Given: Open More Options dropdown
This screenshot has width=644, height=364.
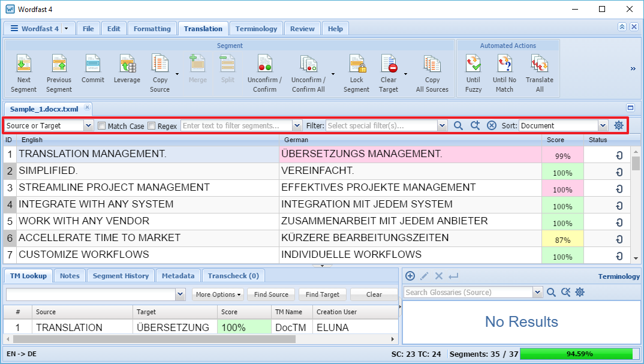Looking at the screenshot, I should [x=218, y=294].
